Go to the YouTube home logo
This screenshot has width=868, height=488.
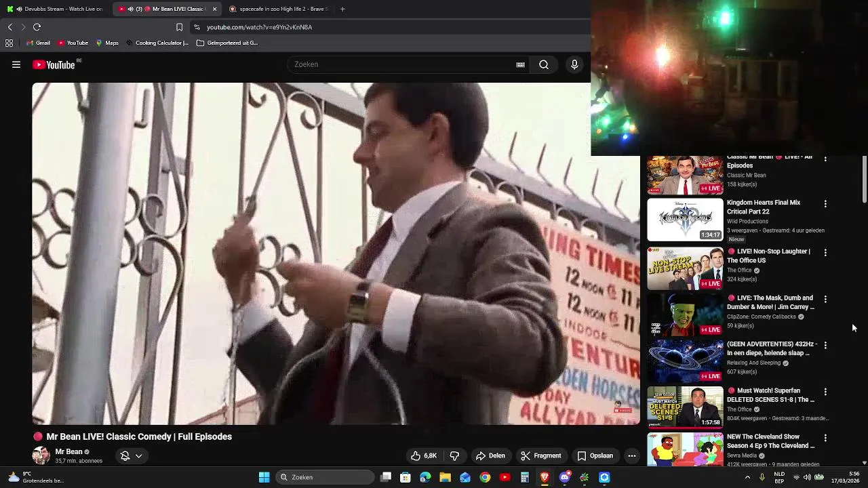point(54,64)
